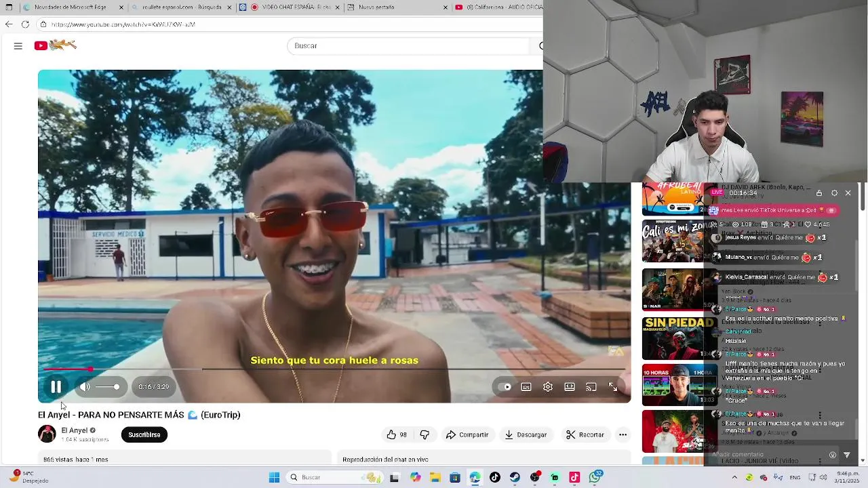868x488 pixels.
Task: Open WhatsApp from the taskbar
Action: [595, 477]
